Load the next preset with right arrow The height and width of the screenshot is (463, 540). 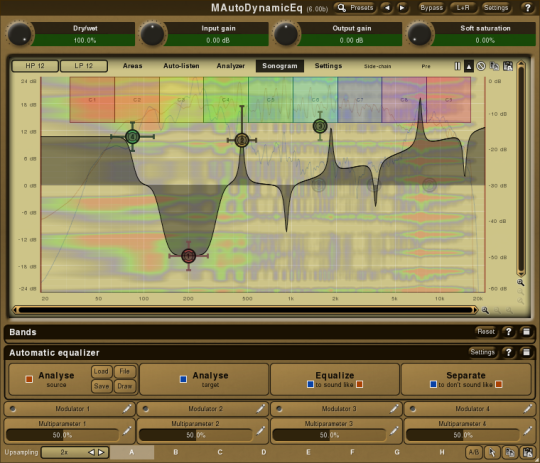tap(402, 8)
